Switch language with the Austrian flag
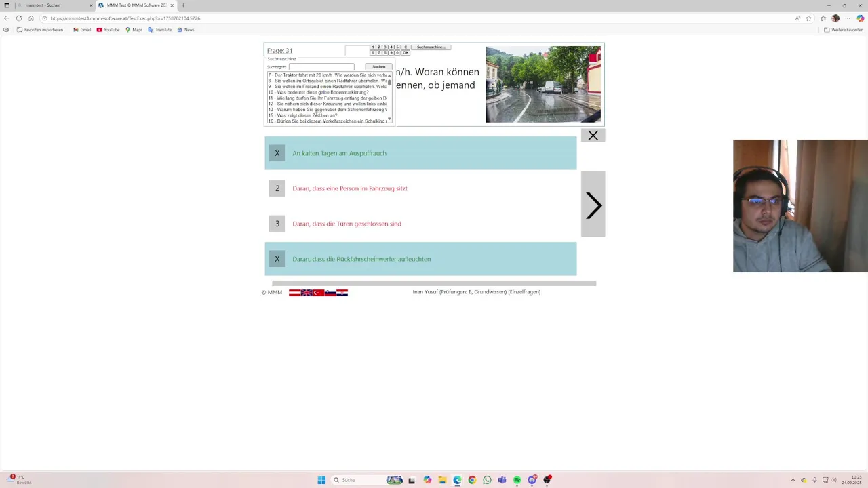Image resolution: width=868 pixels, height=488 pixels. pyautogui.click(x=294, y=293)
